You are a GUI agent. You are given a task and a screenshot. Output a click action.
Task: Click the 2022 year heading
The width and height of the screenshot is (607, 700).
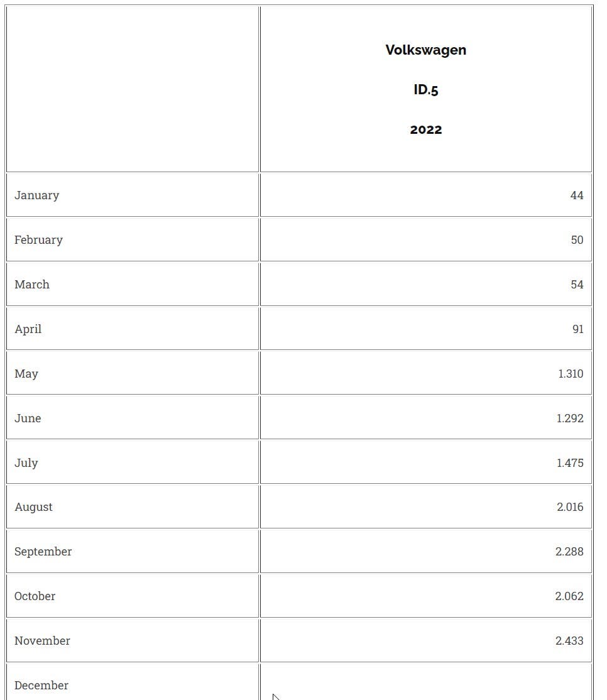[x=425, y=129]
